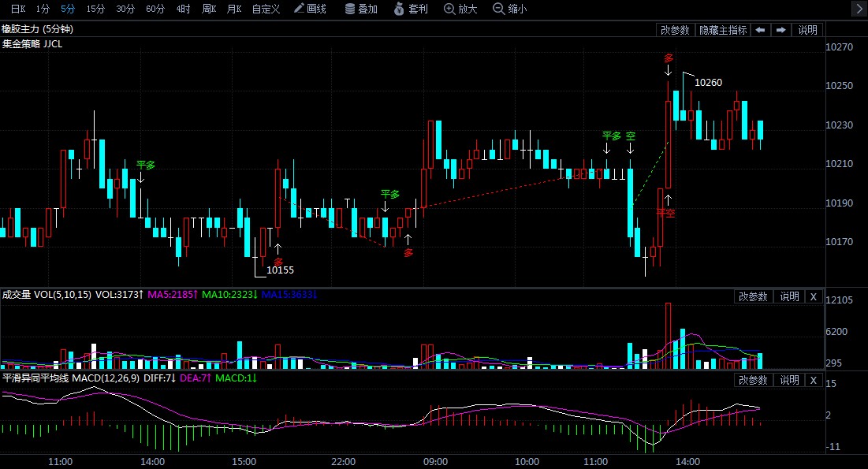The image size is (868, 469).
Task: Zoom in with the 放大 magnifier
Action: tap(460, 9)
